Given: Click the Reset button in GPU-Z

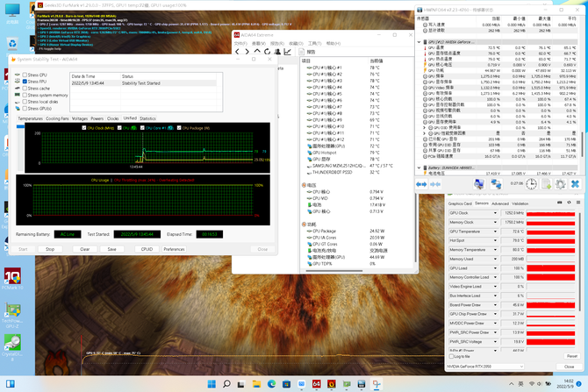Looking at the screenshot, I should coord(572,356).
